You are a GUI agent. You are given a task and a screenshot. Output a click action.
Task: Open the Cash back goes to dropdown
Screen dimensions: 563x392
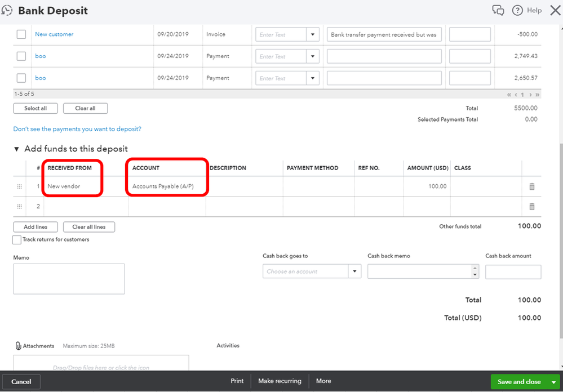pos(354,271)
